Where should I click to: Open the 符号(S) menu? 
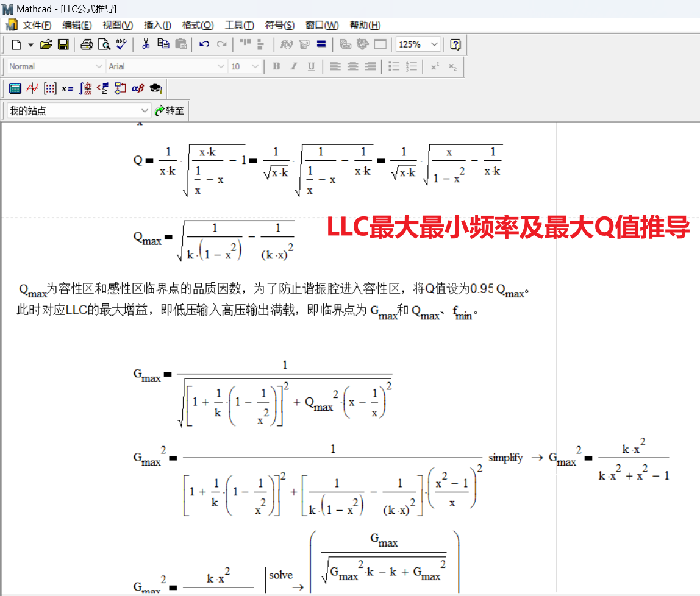(279, 25)
